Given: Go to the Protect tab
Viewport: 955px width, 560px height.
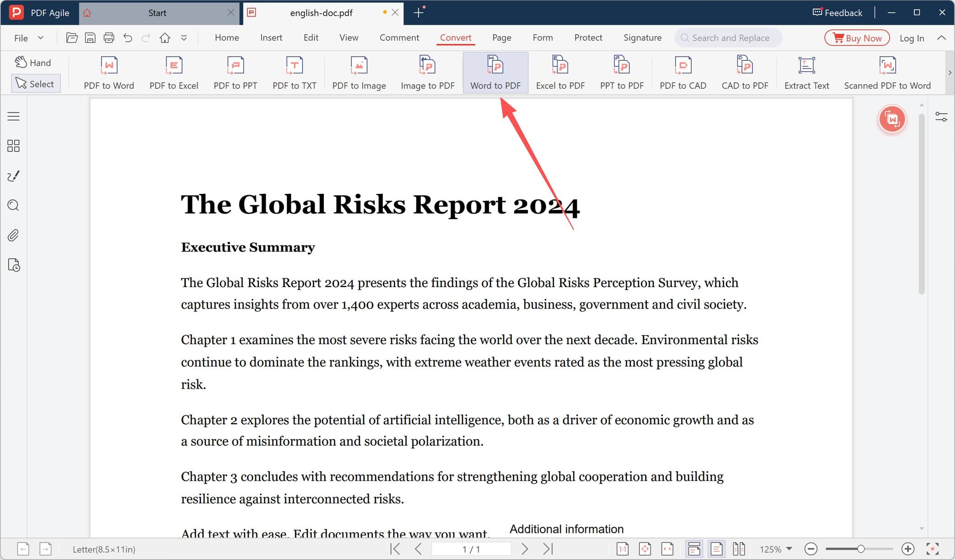Looking at the screenshot, I should [588, 37].
